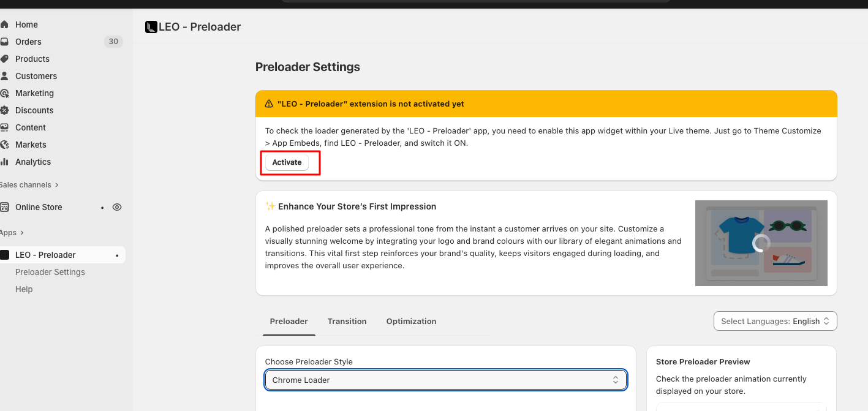Click the Discounts badge icon
The height and width of the screenshot is (411, 868).
click(4, 110)
